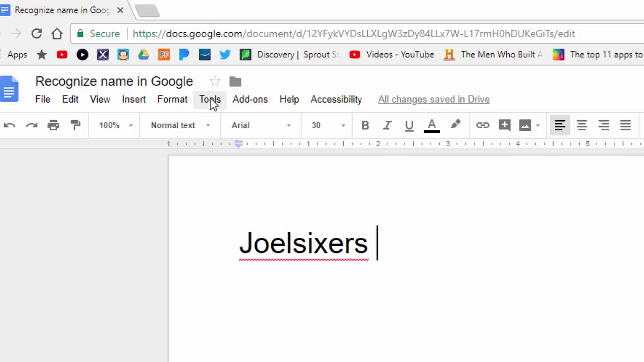Click the Print icon
The width and height of the screenshot is (644, 362).
point(53,125)
